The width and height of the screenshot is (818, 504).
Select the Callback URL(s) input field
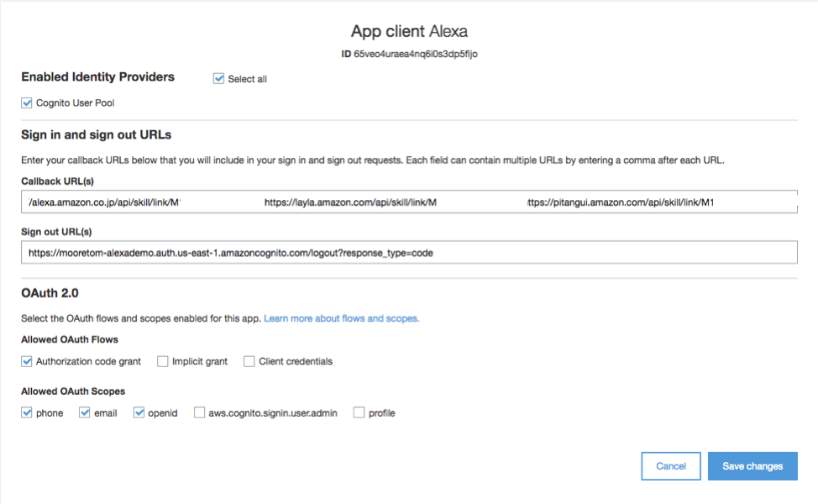coord(409,202)
